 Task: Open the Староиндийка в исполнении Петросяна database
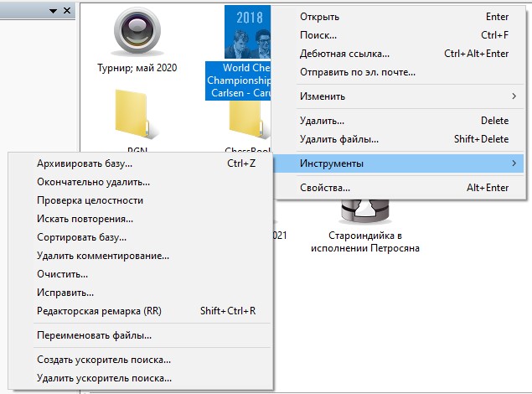click(364, 211)
